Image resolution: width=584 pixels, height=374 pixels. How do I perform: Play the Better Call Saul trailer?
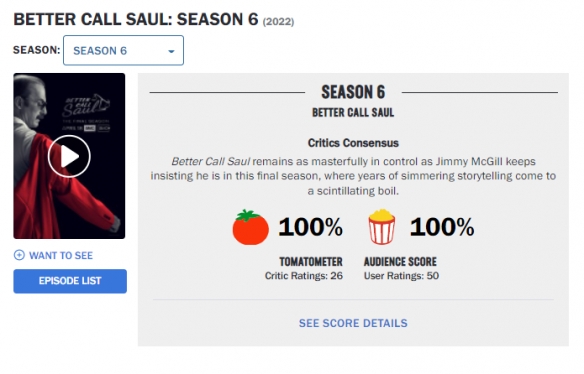(x=69, y=156)
